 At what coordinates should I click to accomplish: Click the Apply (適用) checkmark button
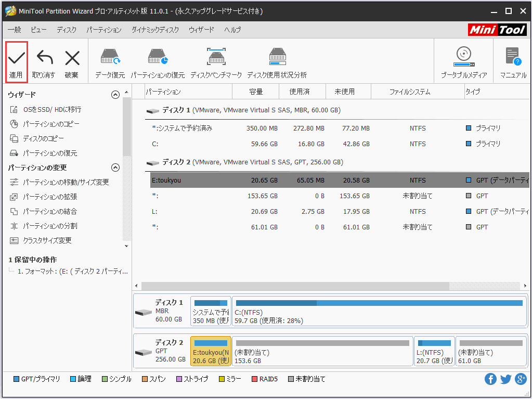pos(16,62)
